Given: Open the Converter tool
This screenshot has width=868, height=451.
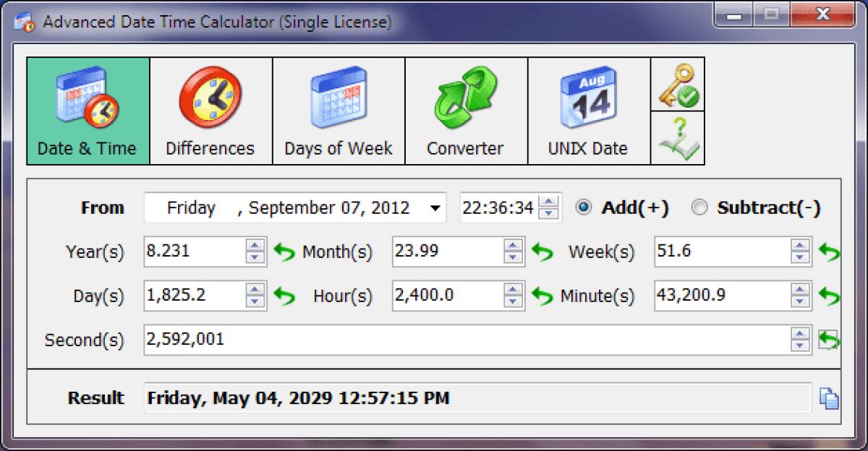Looking at the screenshot, I should pyautogui.click(x=465, y=108).
